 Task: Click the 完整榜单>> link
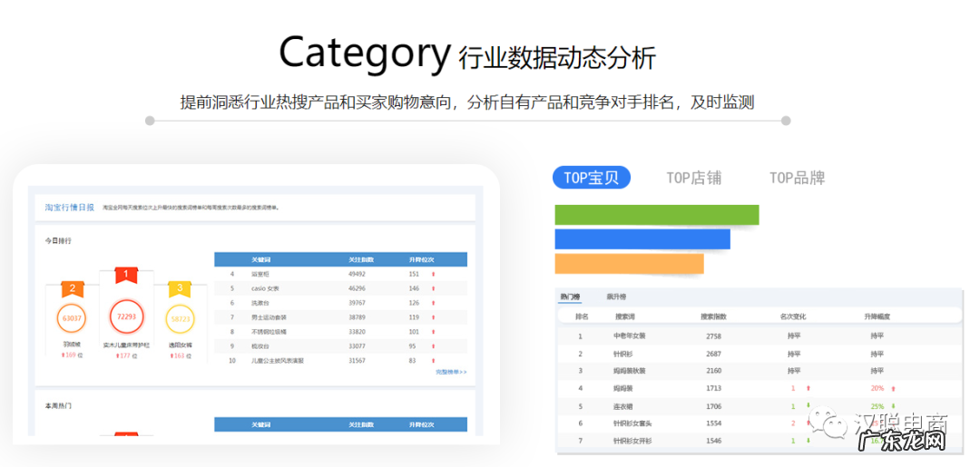click(450, 372)
